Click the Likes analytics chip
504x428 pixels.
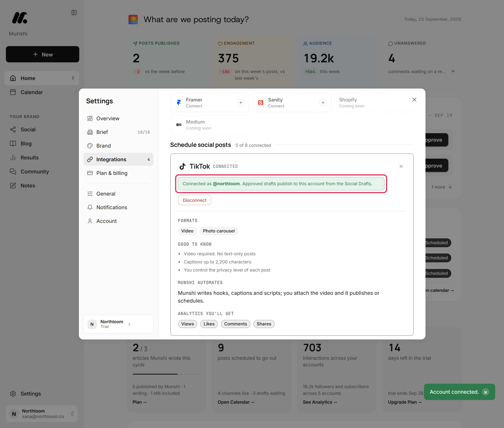coord(209,324)
